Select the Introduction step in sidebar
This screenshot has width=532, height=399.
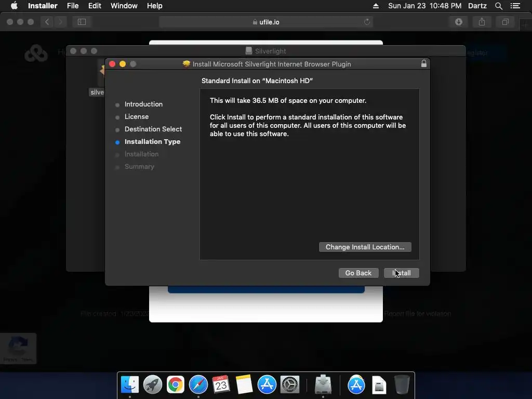coord(143,104)
